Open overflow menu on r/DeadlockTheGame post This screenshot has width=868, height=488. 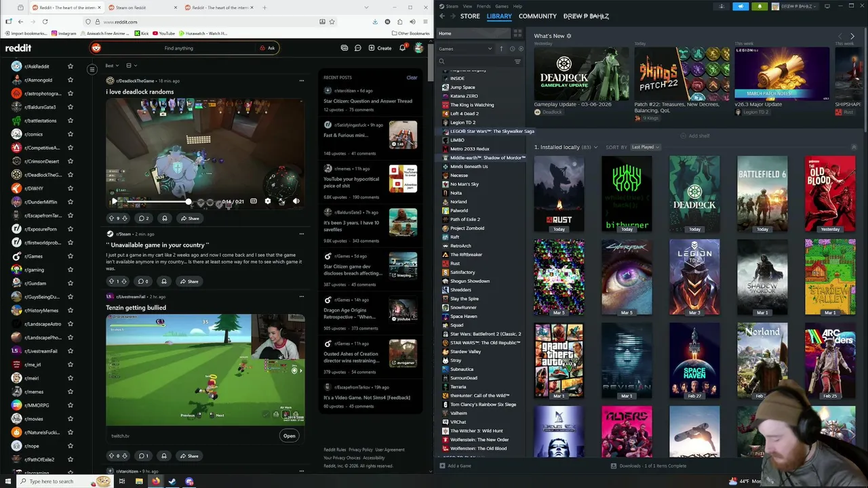(301, 81)
